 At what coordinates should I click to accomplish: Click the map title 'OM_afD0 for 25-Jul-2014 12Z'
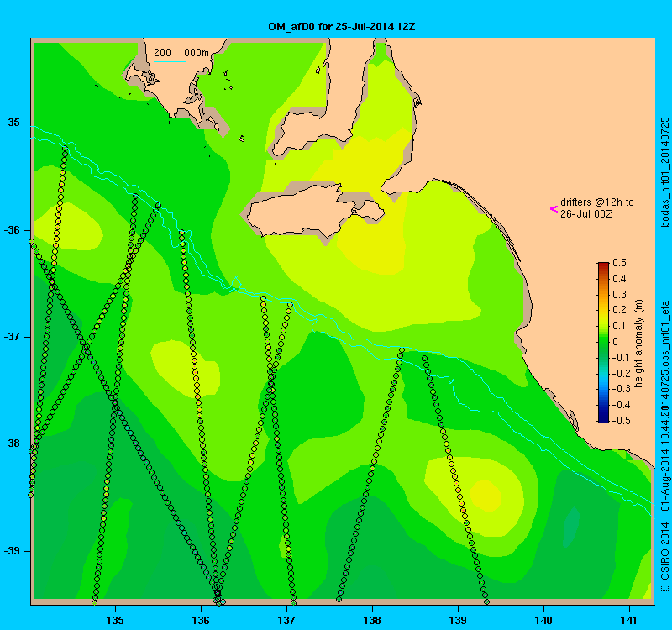tap(342, 27)
